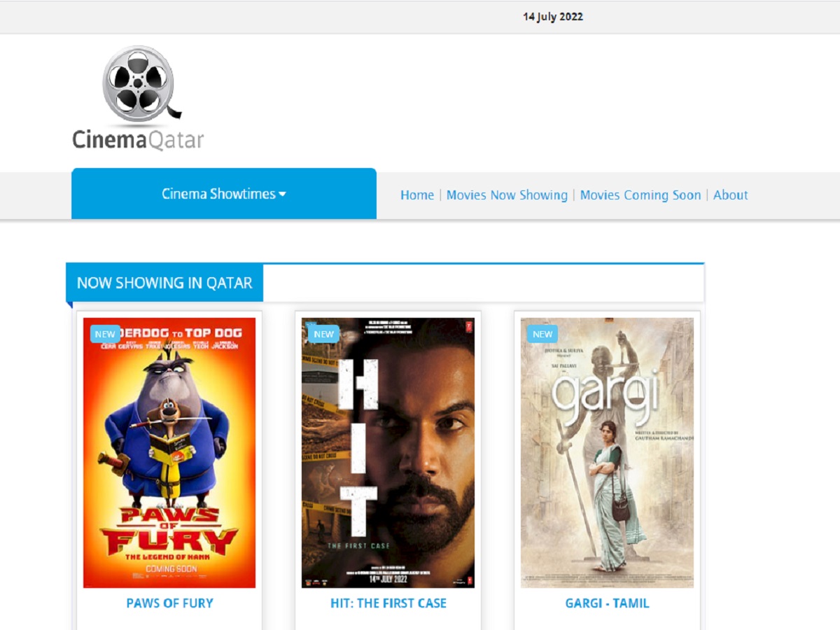Click the PAWS OF FURY title link
The height and width of the screenshot is (630, 840).
point(169,603)
